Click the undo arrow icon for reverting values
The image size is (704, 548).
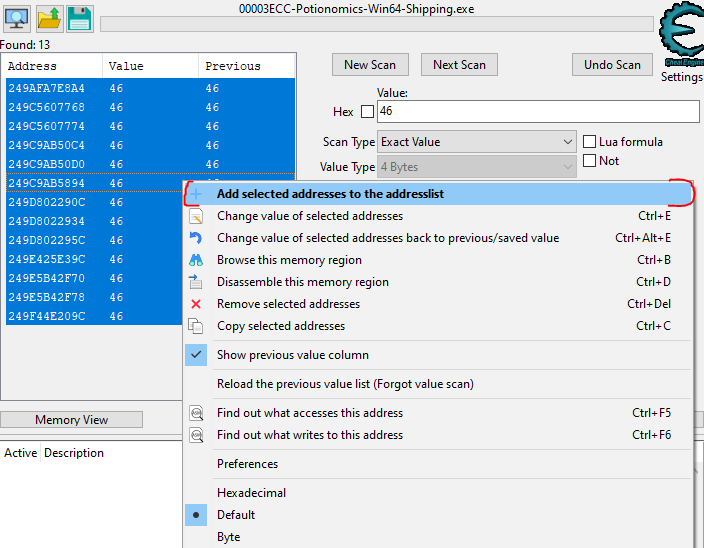tap(196, 238)
